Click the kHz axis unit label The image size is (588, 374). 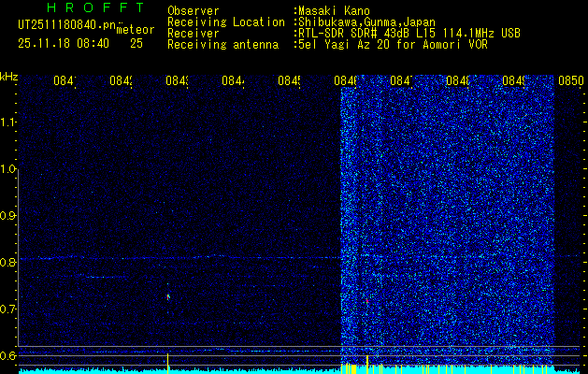point(8,76)
